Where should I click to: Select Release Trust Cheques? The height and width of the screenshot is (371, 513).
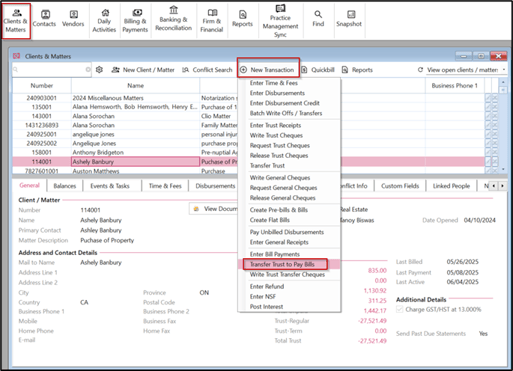point(279,155)
